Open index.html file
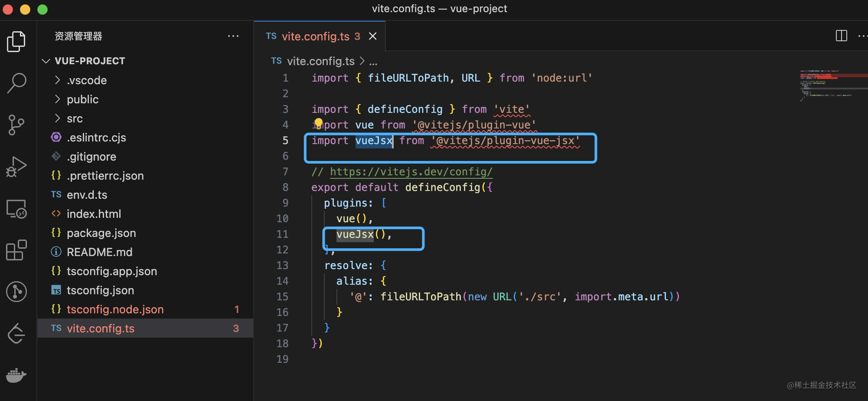The height and width of the screenshot is (401, 868). (x=94, y=214)
